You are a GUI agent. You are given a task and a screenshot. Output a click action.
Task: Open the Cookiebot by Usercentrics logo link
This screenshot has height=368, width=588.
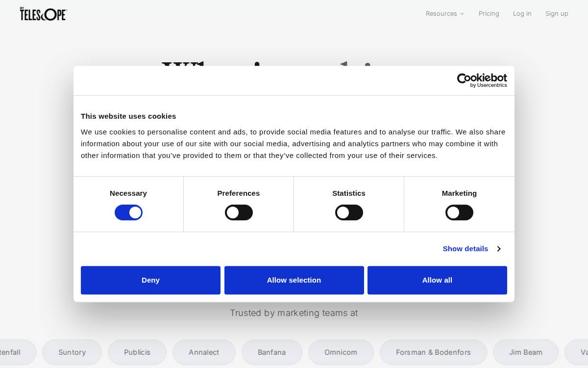point(482,80)
